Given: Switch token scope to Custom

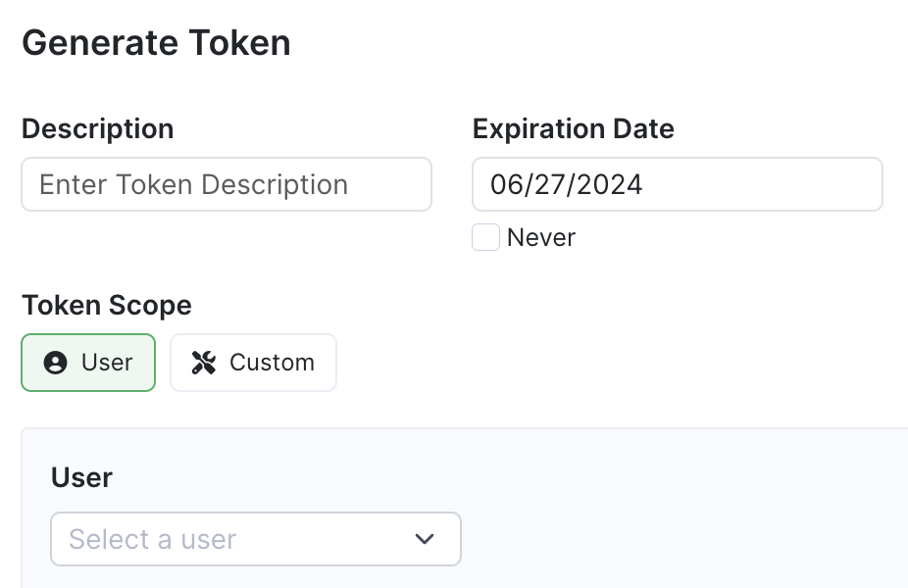Looking at the screenshot, I should (253, 363).
